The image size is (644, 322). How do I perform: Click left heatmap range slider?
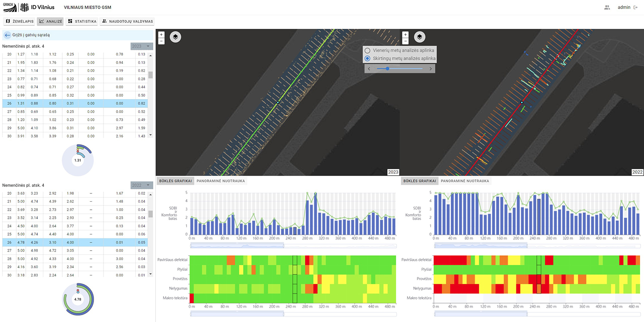pyautogui.click(x=237, y=314)
